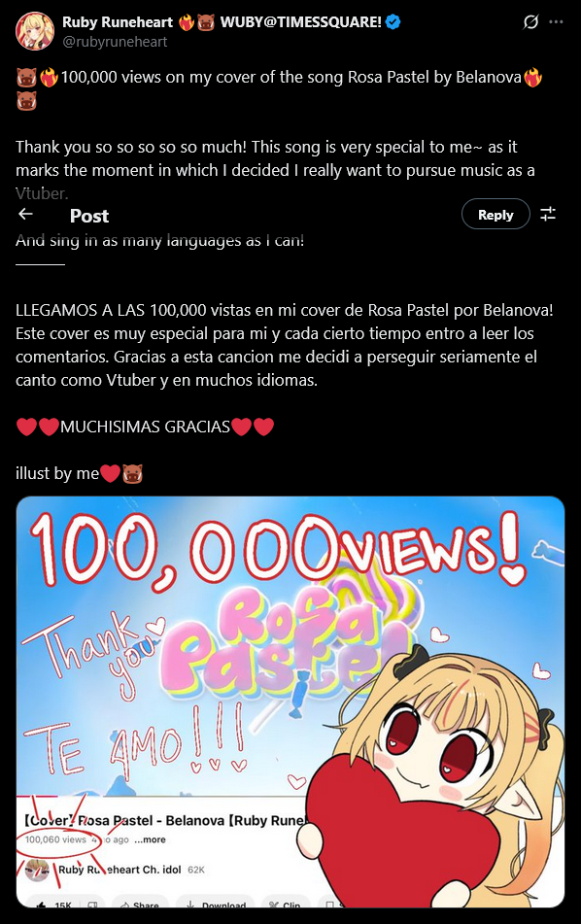The image size is (581, 924).
Task: Open the 100,000 views celebration image
Action: coord(290,702)
